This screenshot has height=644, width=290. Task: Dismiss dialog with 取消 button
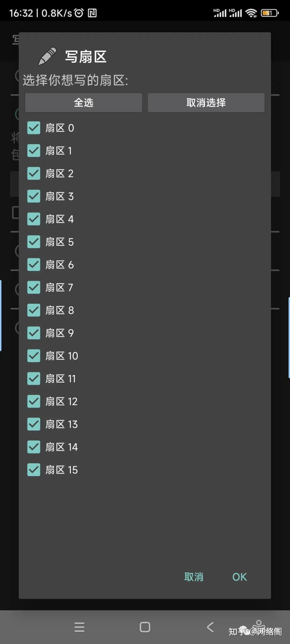(194, 577)
